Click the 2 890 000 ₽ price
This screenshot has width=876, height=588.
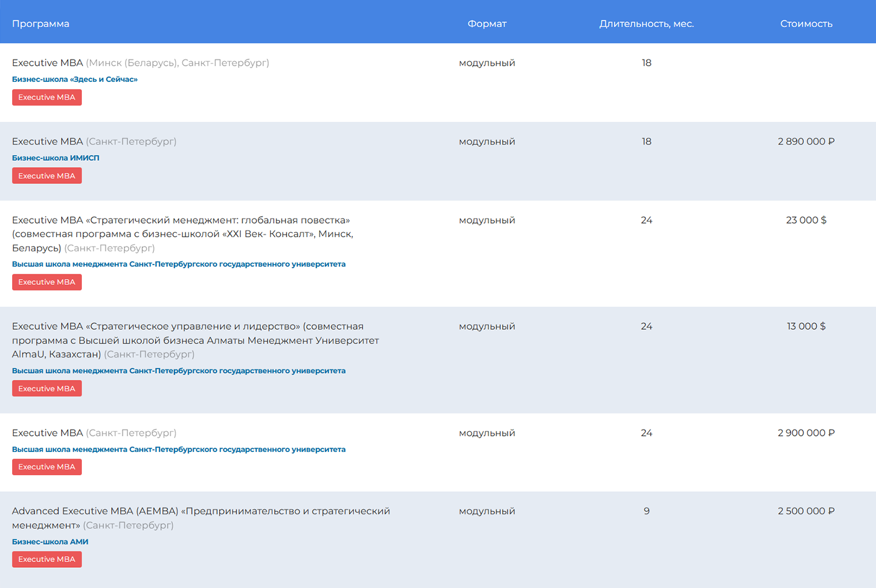point(806,141)
